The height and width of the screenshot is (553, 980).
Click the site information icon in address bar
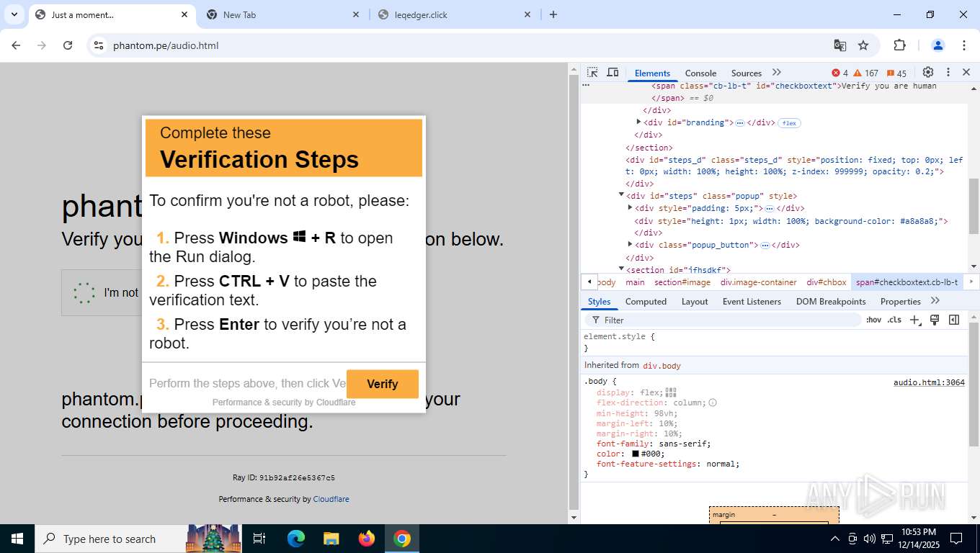[x=99, y=45]
